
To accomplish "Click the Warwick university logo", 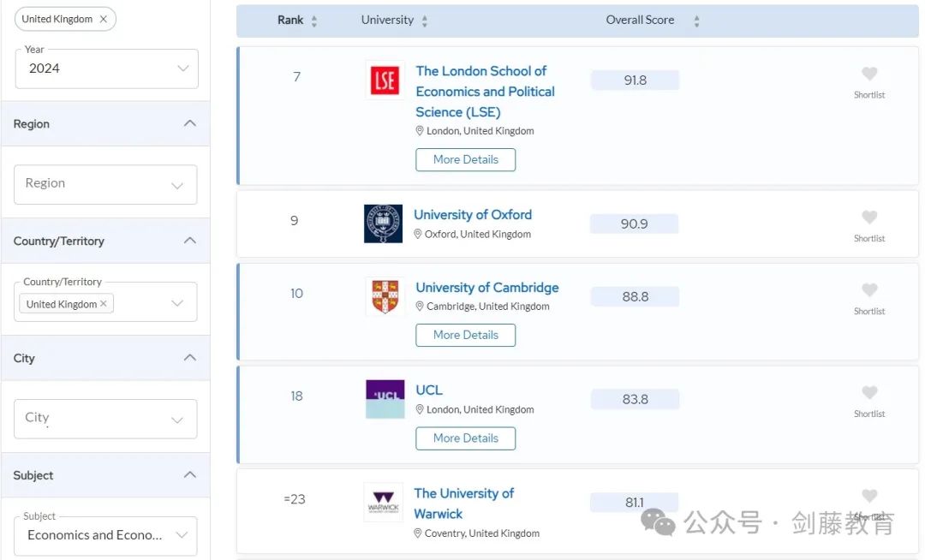I will click(x=383, y=503).
